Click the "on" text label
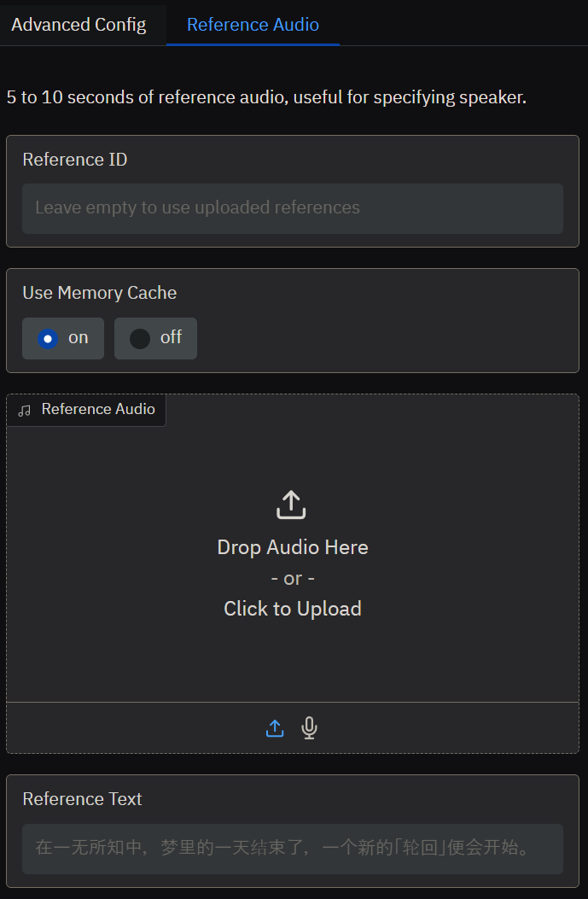588x899 pixels. [79, 338]
